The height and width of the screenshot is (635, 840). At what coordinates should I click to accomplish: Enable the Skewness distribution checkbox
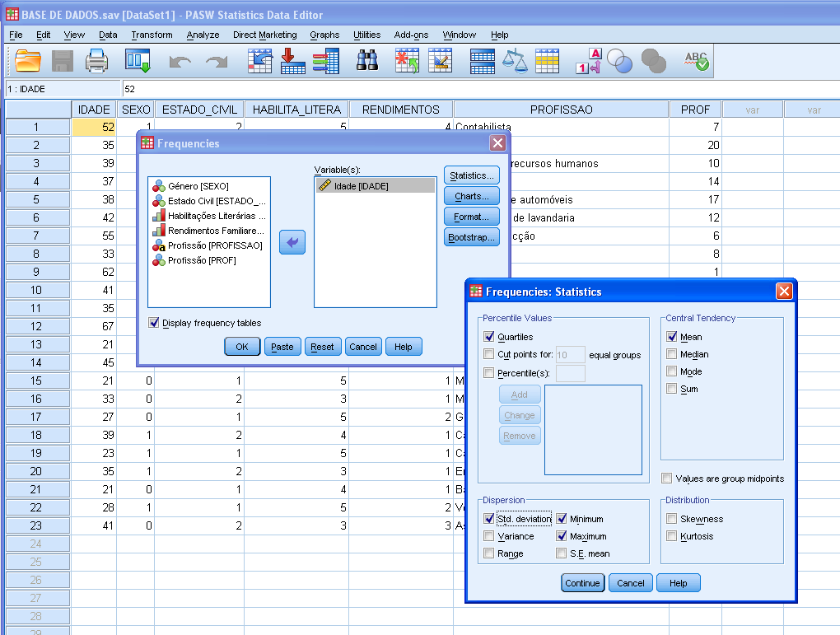[x=672, y=519]
